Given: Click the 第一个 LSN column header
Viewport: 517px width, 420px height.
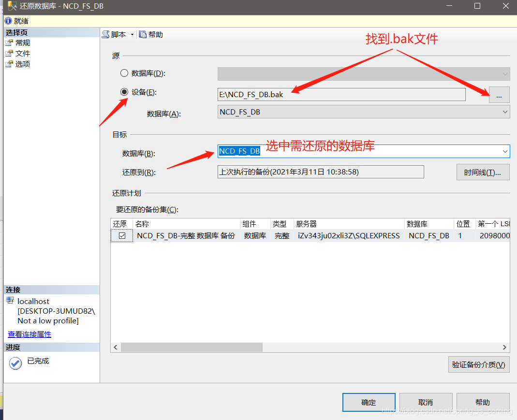Looking at the screenshot, I should pyautogui.click(x=493, y=224).
